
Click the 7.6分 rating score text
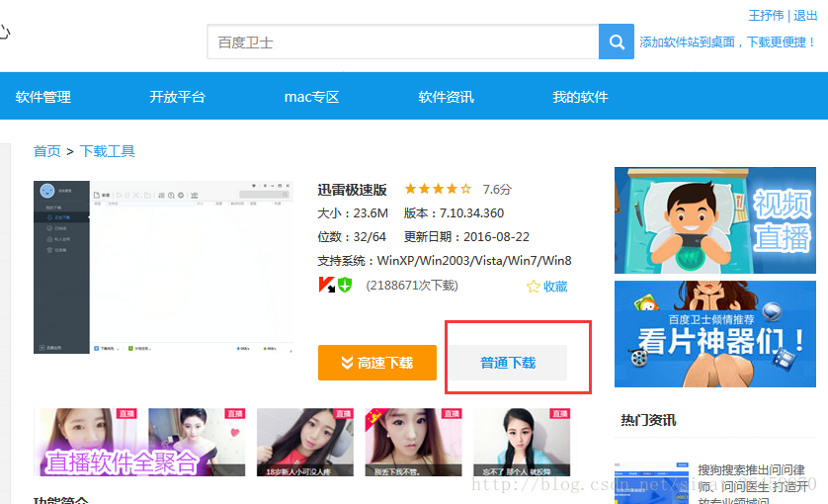coord(497,189)
